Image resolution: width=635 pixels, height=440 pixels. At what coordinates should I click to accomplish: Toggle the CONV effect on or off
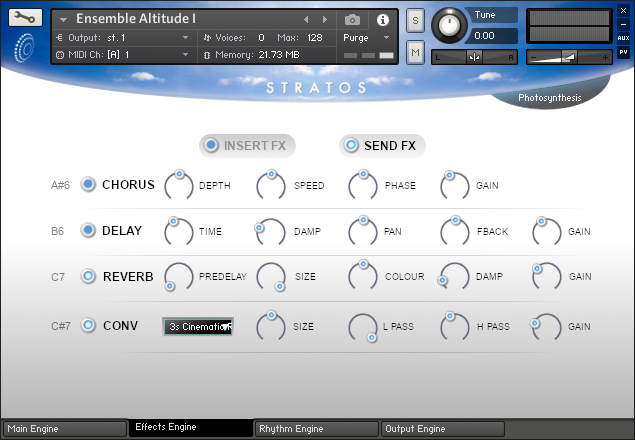pyautogui.click(x=88, y=325)
